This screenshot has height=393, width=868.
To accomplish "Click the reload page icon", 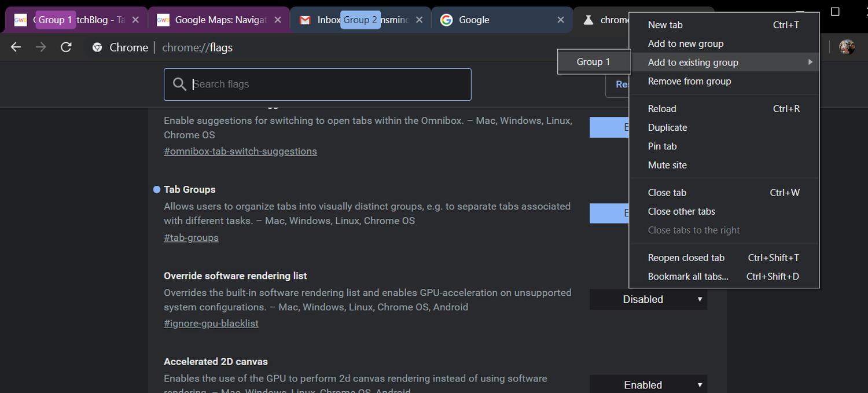I will (66, 47).
